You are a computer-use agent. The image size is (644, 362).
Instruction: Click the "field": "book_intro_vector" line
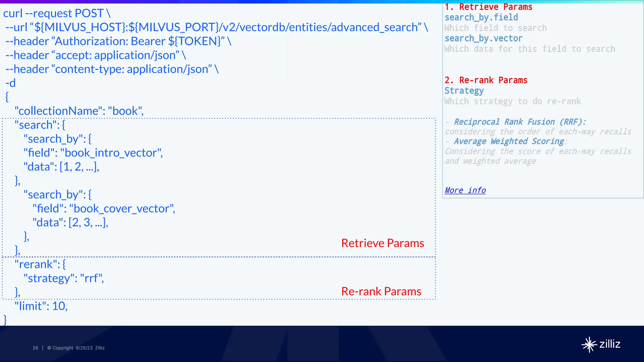(93, 153)
